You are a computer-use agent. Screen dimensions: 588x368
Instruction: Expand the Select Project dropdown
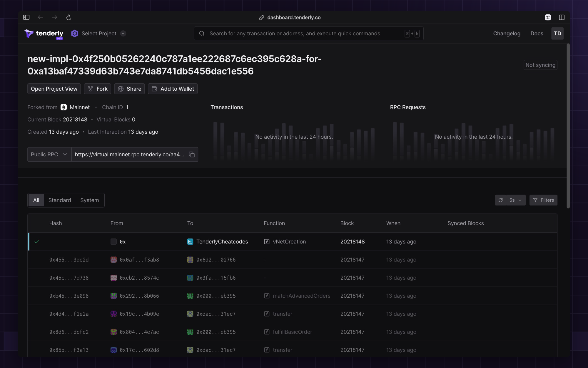tap(123, 34)
